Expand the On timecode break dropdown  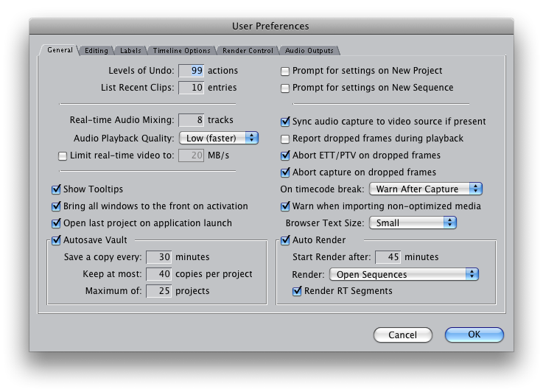[426, 189]
